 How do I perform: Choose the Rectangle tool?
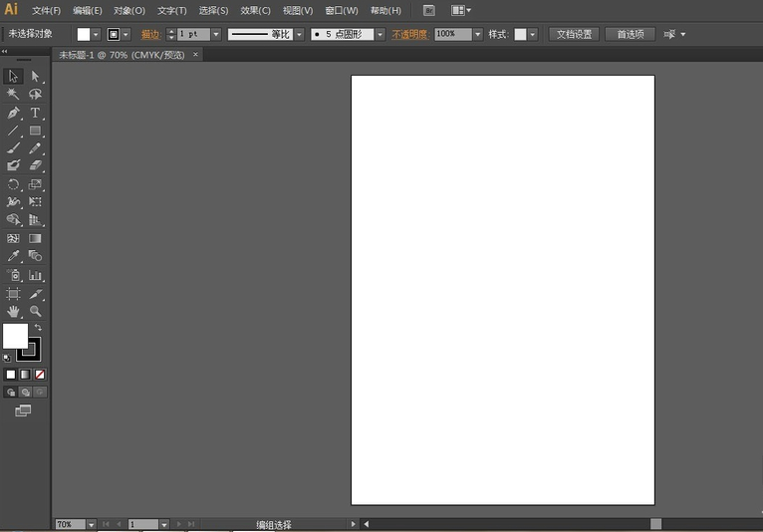click(x=35, y=131)
